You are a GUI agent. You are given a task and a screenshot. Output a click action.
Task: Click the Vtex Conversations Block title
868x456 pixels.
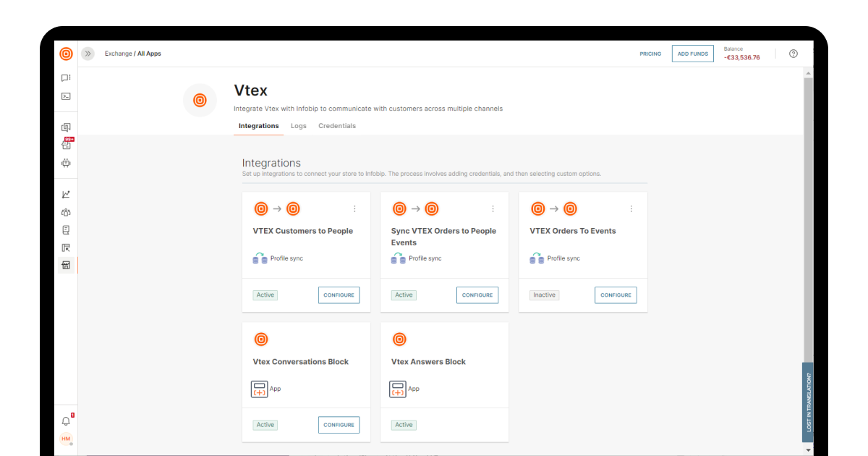[x=301, y=362]
